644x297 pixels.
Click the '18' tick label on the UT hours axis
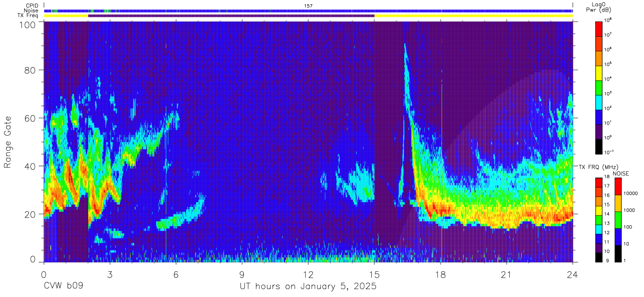441,274
